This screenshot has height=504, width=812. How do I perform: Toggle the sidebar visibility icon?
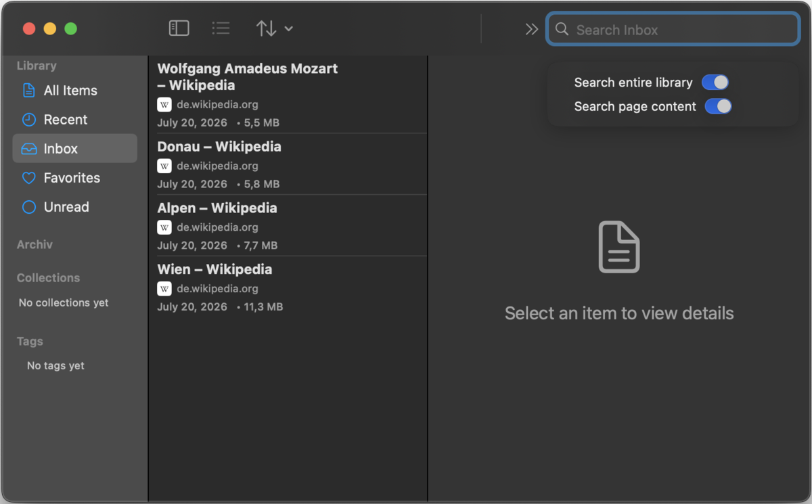pos(179,28)
